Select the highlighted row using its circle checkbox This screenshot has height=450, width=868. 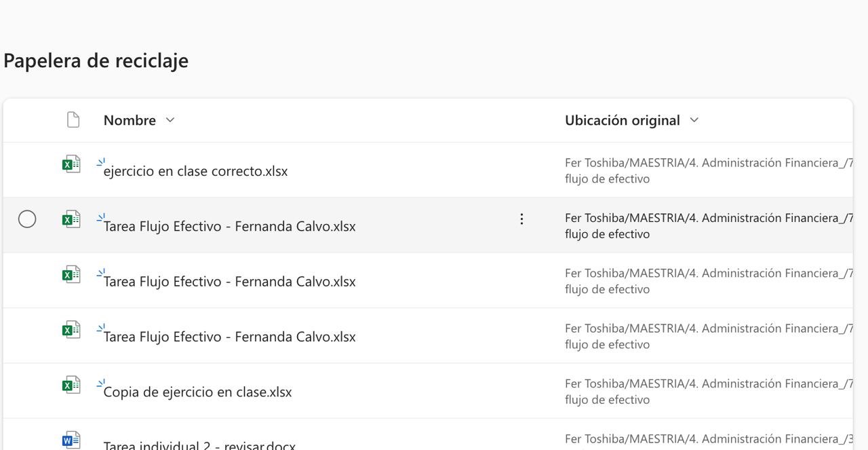click(27, 219)
